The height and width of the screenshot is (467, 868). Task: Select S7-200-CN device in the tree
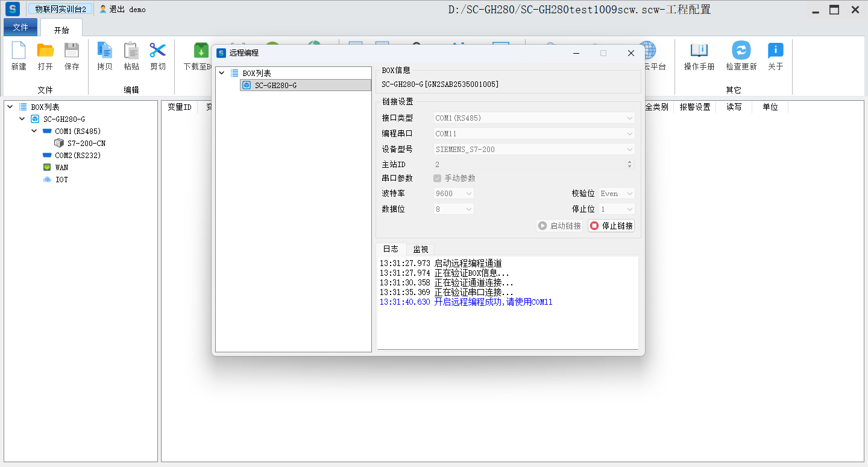click(86, 143)
